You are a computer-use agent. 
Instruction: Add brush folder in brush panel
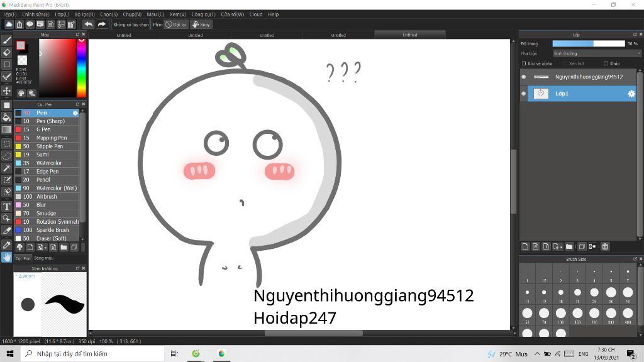tap(64, 247)
